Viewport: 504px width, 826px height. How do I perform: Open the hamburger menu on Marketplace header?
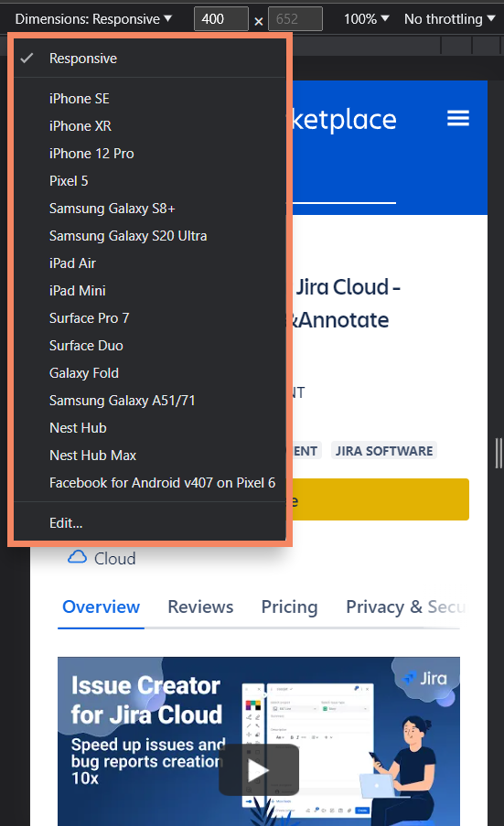[x=457, y=118]
